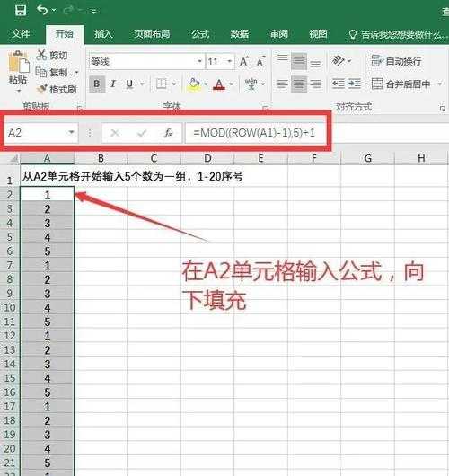
Task: Click the Save icon in quick access toolbar
Action: coord(20,10)
